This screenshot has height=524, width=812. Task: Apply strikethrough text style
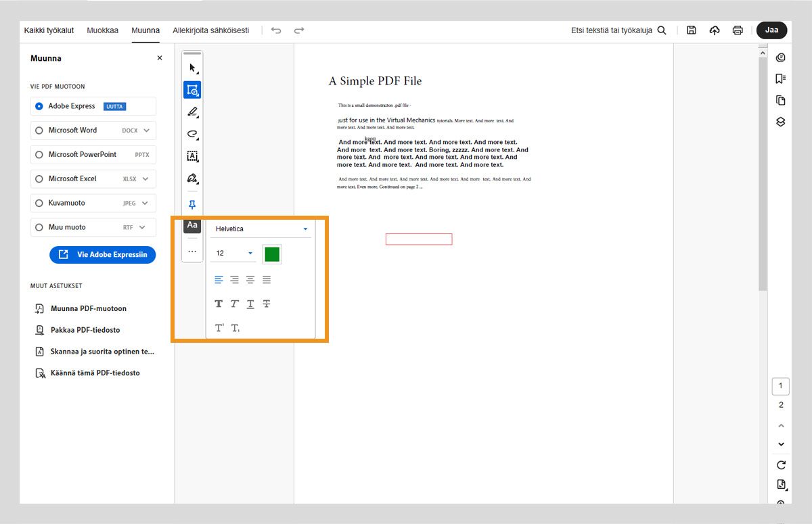click(x=267, y=304)
